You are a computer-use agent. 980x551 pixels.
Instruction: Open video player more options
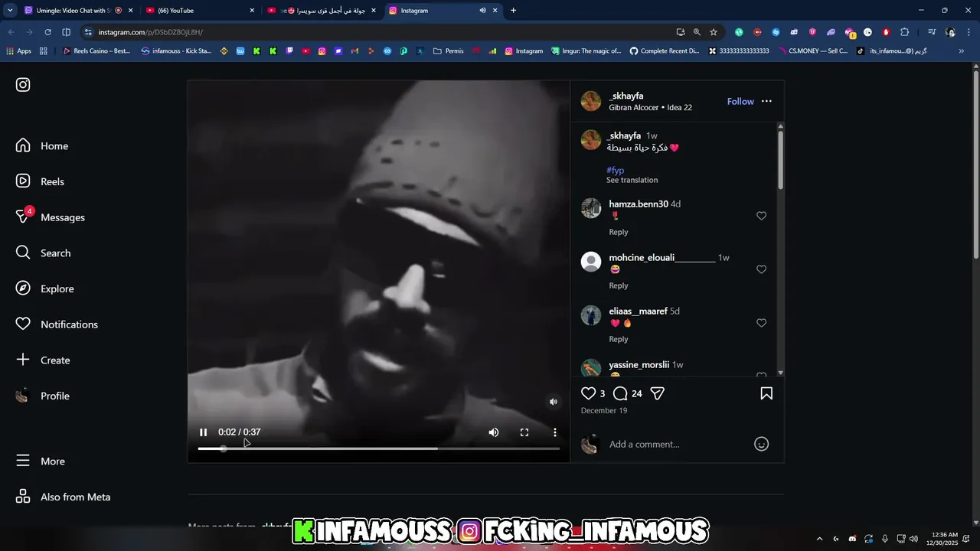[x=555, y=432]
